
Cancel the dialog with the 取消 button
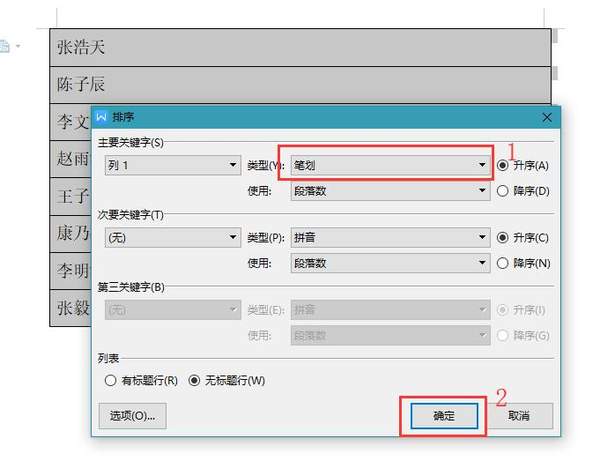click(x=519, y=415)
